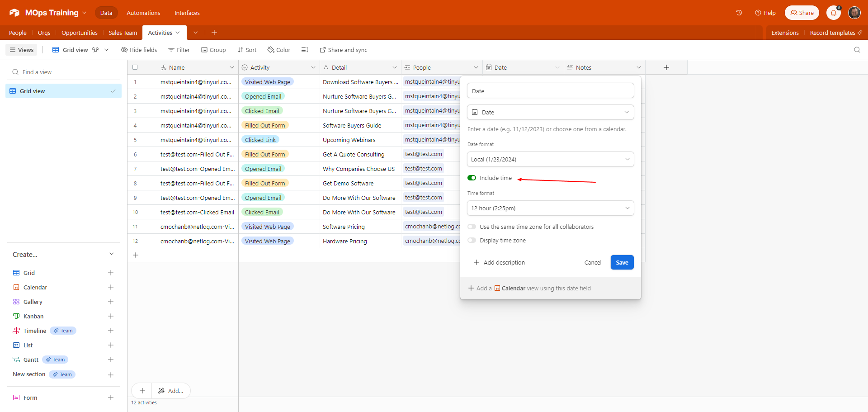Enable same time zone for all collaborators
Screen dimensions: 868x412
pyautogui.click(x=472, y=227)
